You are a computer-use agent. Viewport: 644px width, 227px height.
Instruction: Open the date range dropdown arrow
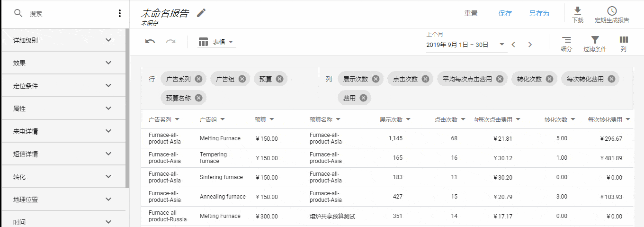click(x=502, y=45)
